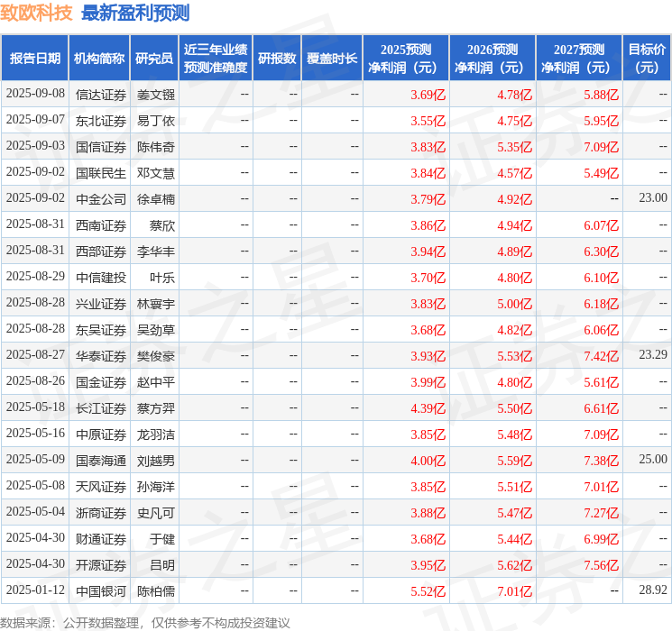Select the 研究员 column header
672x631 pixels.
pyautogui.click(x=154, y=59)
